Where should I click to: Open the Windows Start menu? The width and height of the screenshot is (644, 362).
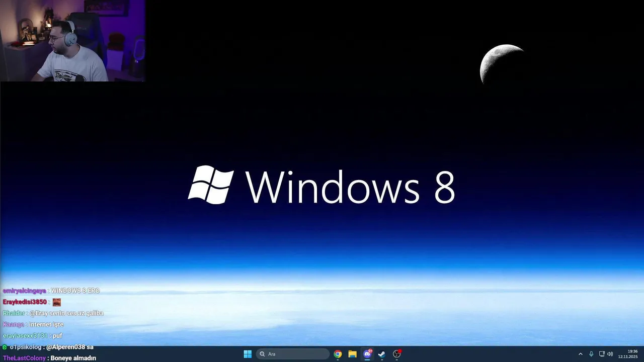coord(248,354)
